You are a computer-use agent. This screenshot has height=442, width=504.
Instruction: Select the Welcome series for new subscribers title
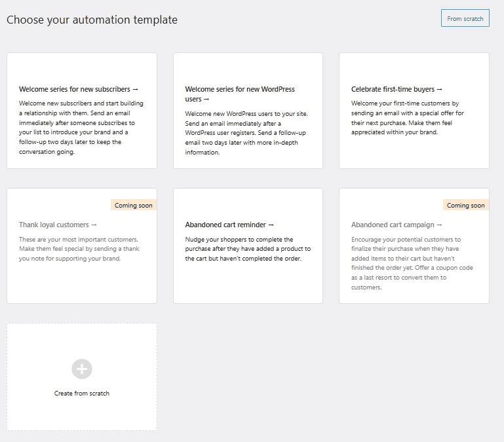coord(75,89)
